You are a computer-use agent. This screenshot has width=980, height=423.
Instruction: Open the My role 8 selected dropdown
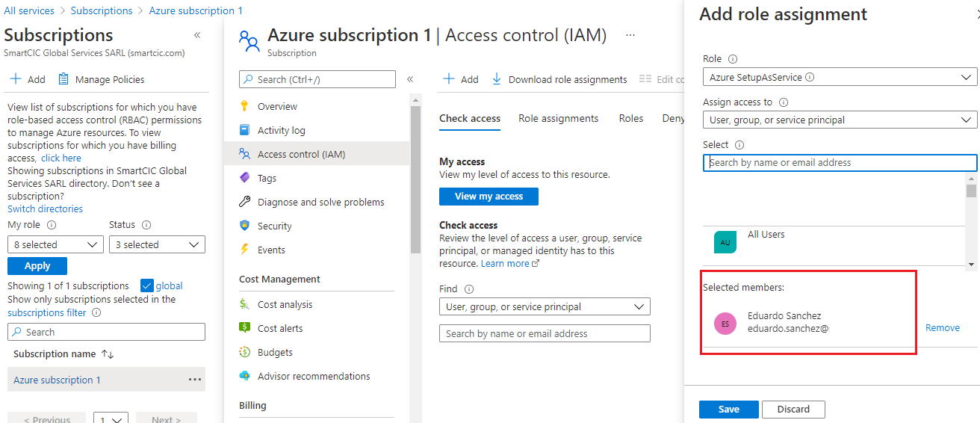55,244
